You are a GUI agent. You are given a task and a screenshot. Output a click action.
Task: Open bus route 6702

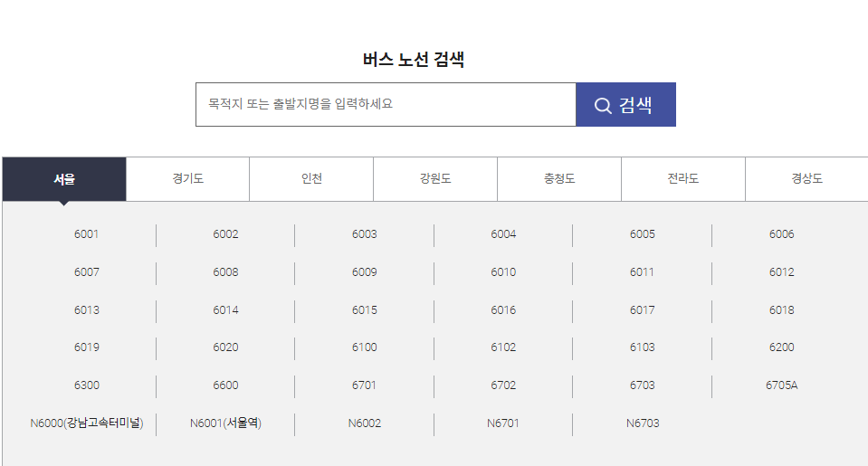pos(503,385)
